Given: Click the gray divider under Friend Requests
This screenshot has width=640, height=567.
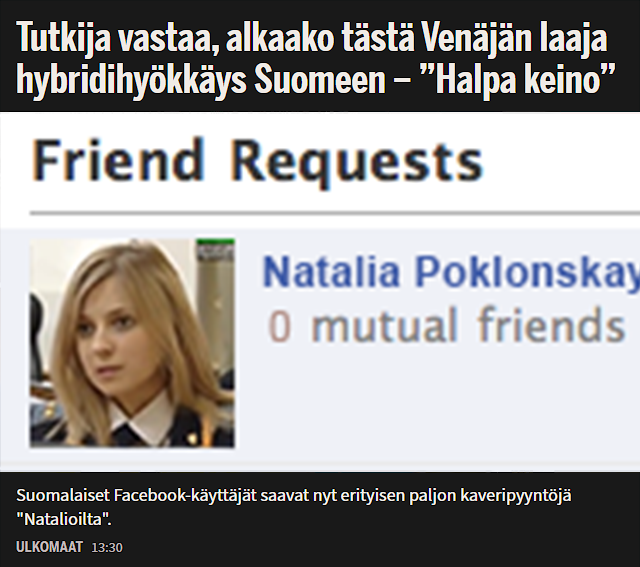Looking at the screenshot, I should pyautogui.click(x=335, y=213).
